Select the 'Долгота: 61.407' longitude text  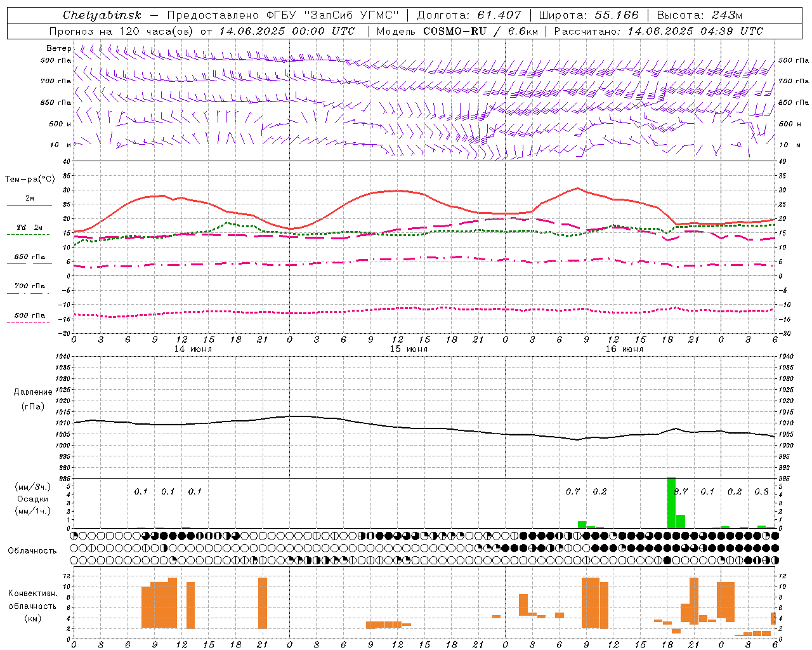coord(469,15)
